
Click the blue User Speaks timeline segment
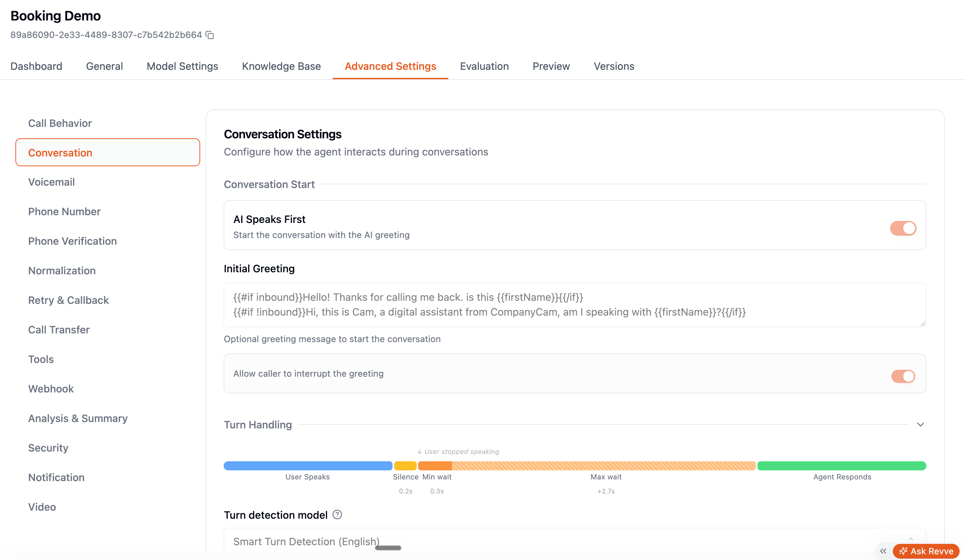coord(308,465)
